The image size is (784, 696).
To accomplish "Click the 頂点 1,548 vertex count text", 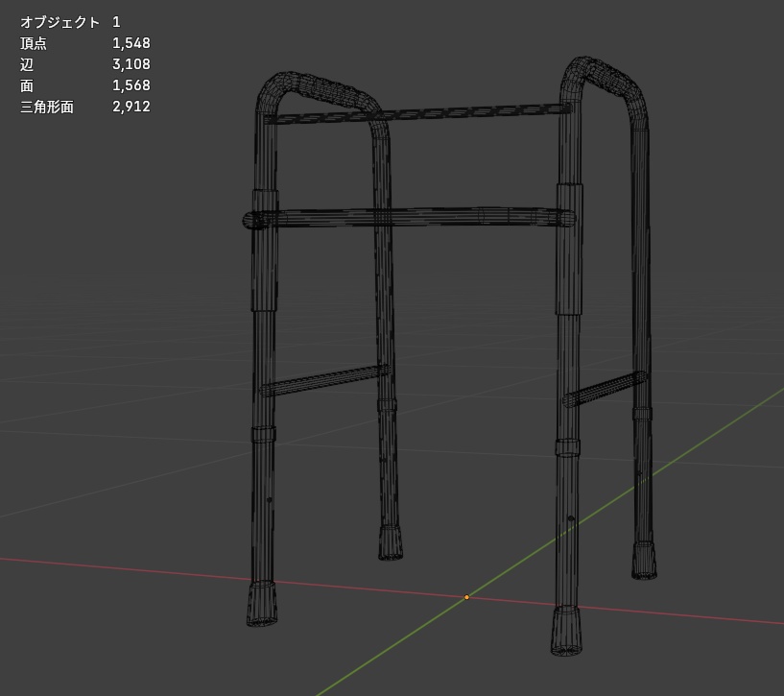I will point(85,43).
